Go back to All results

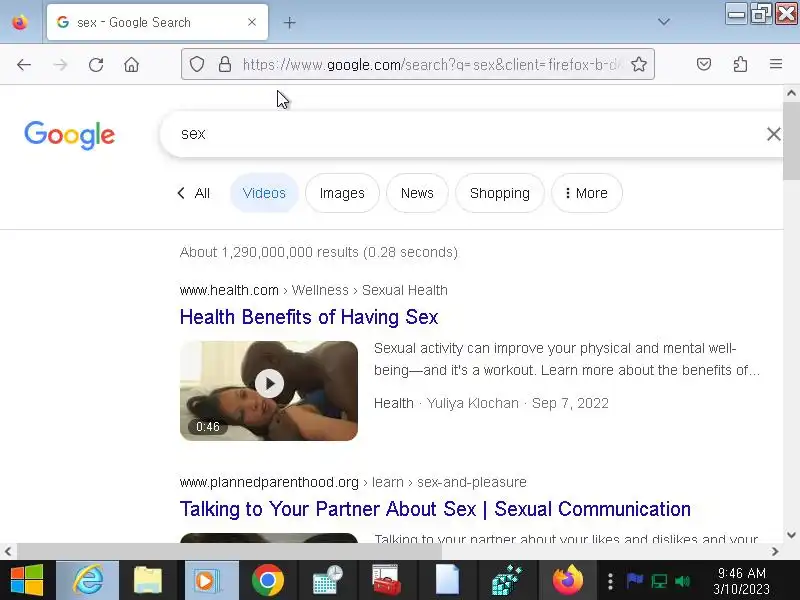[x=193, y=193]
